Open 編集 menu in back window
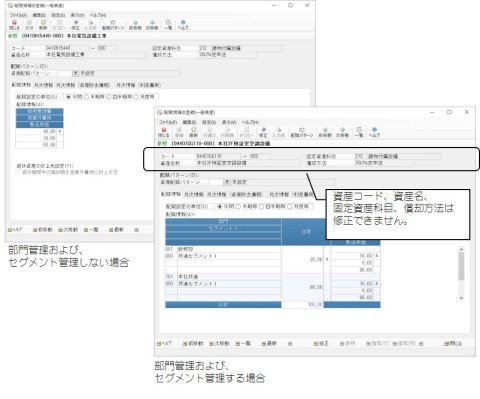This screenshot has width=480, height=399. (x=39, y=15)
